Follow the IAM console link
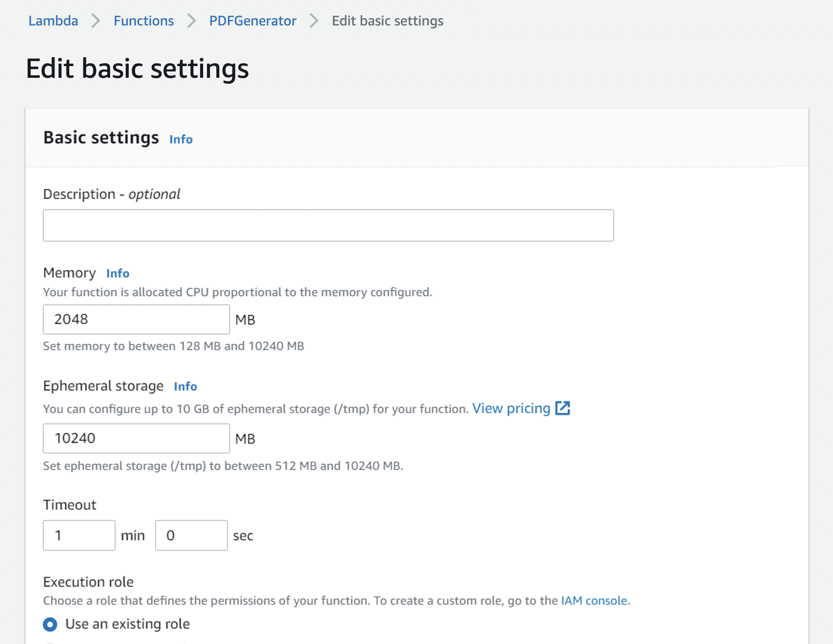Screen dimensions: 833x644 pyautogui.click(x=594, y=600)
